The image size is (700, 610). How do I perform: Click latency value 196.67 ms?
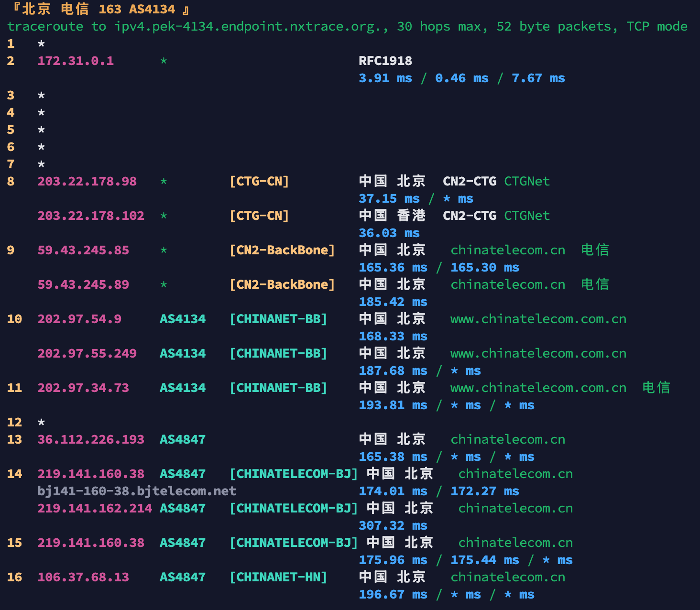click(393, 594)
